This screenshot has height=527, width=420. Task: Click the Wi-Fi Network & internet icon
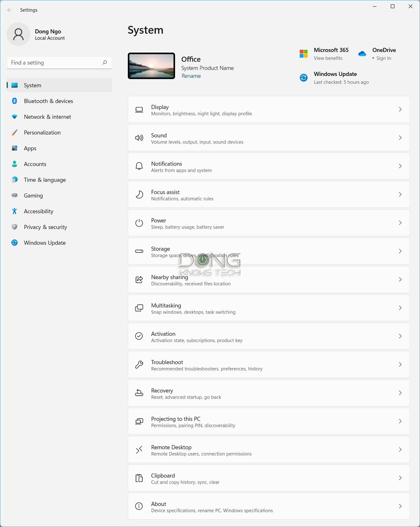[14, 117]
